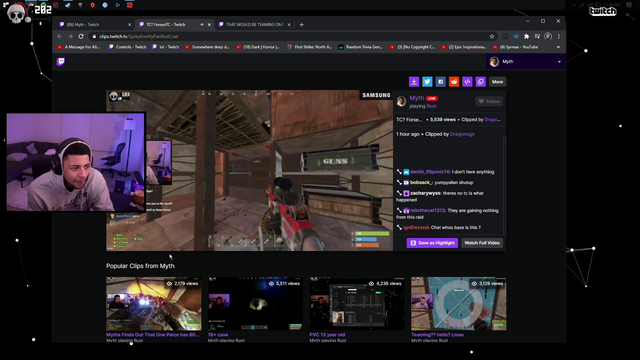Open clip thumbnail with 4,238 views

tap(357, 304)
